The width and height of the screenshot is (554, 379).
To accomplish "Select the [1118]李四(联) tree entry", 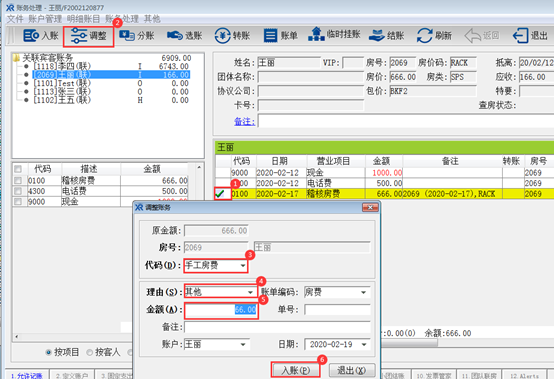I will tap(62, 66).
